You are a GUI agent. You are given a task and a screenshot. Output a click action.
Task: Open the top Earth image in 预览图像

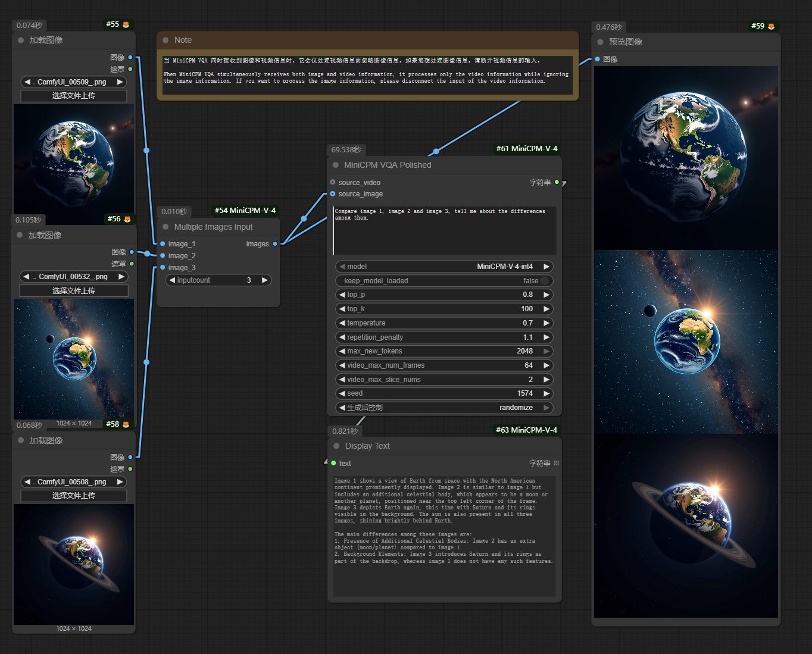pos(686,158)
